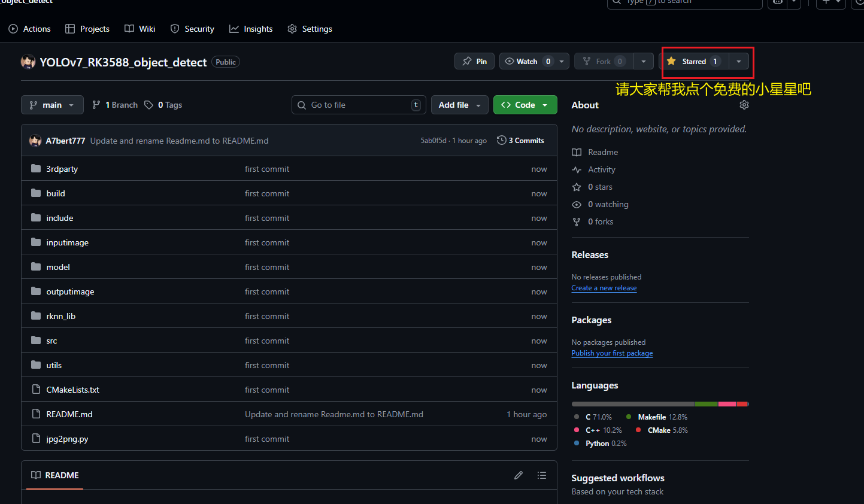Open the star lists dropdown arrow
The width and height of the screenshot is (864, 504).
739,62
